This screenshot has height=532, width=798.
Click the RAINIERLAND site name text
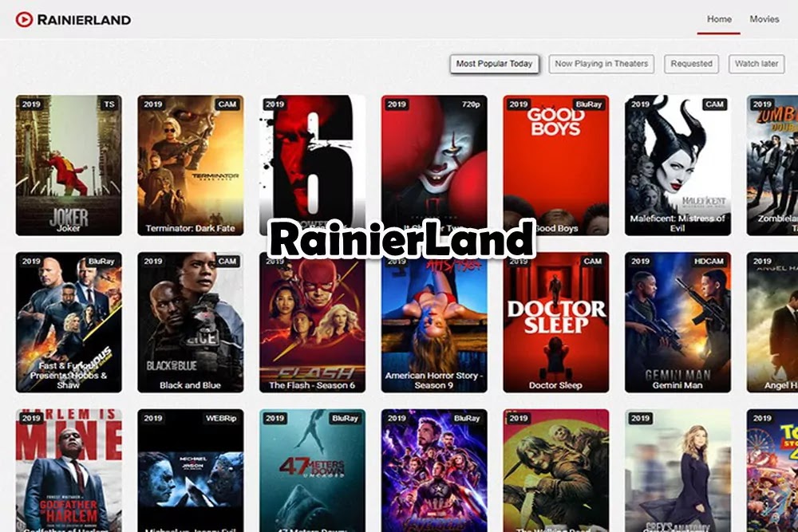(84, 20)
